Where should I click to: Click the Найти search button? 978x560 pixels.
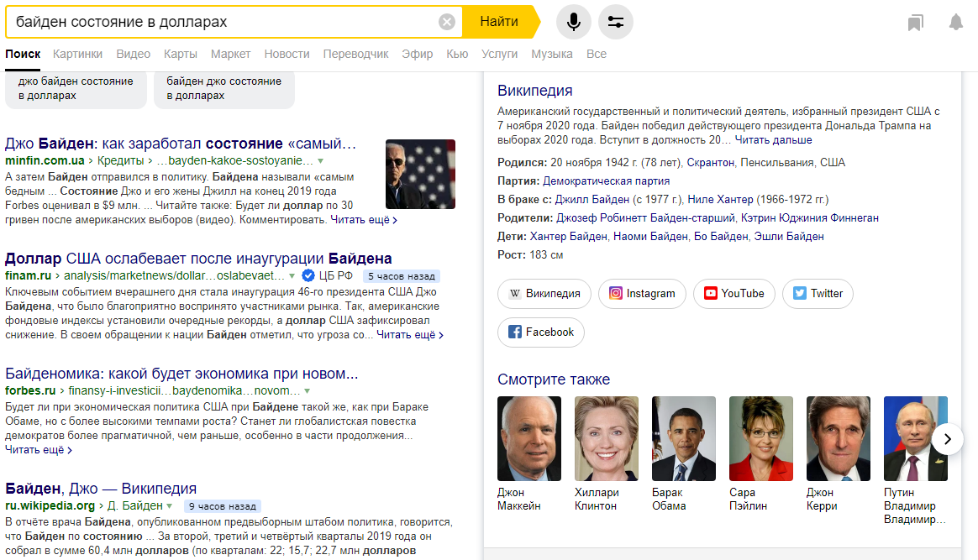coord(499,22)
